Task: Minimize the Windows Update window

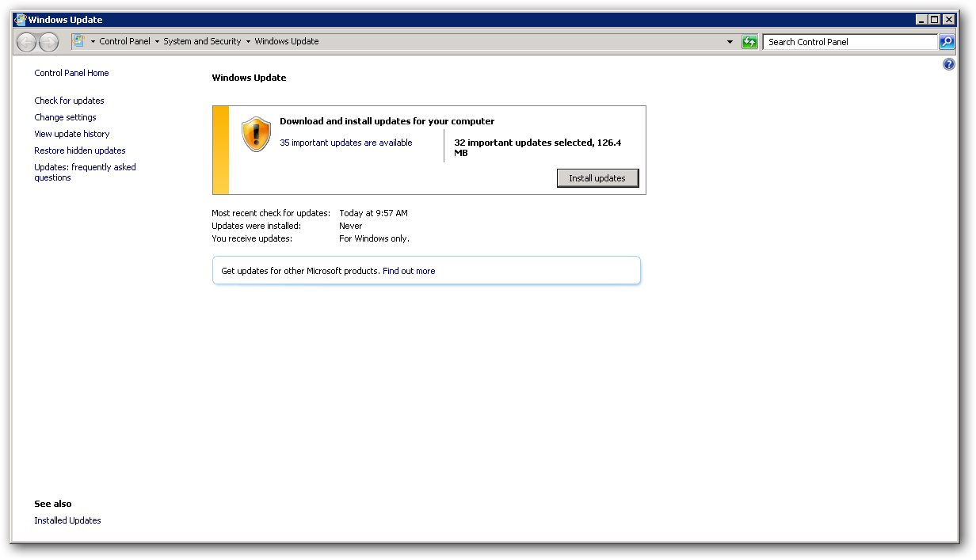Action: (921, 20)
